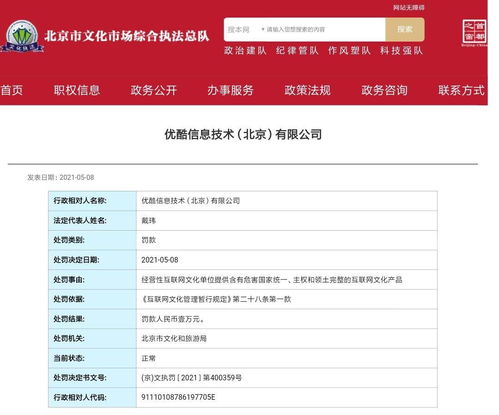
Task: Click the 政治建队 slogan text
Action: point(245,50)
